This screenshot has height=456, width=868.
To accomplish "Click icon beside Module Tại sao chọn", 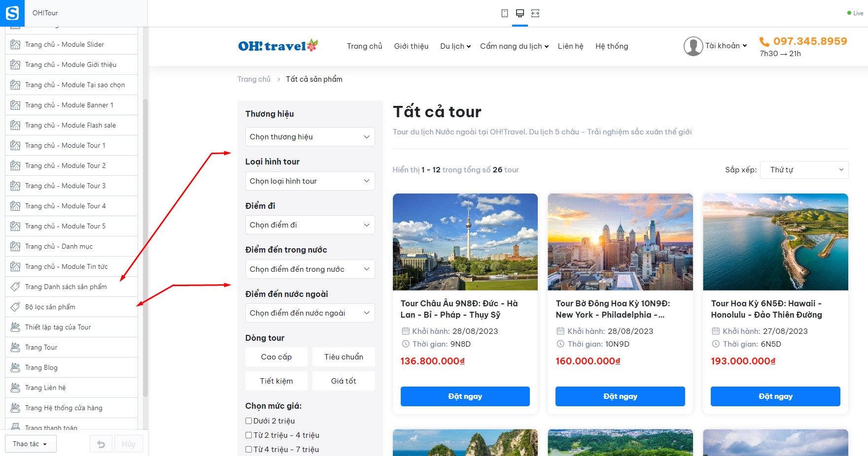I will [15, 85].
